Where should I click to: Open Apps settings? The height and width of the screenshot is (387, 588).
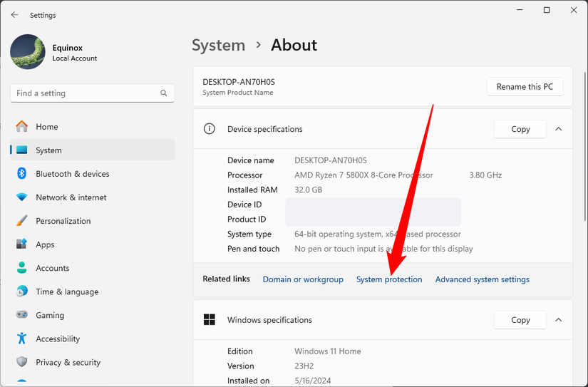[92, 244]
